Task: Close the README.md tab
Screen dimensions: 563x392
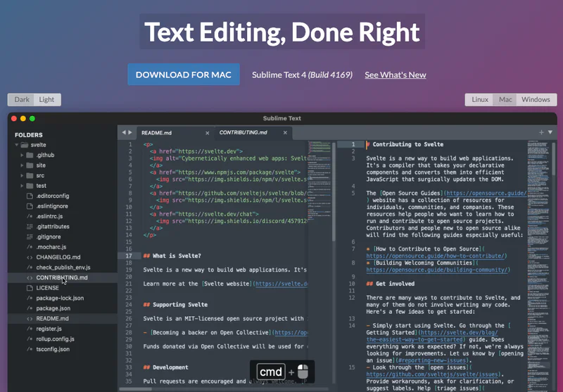Action: pyautogui.click(x=207, y=133)
